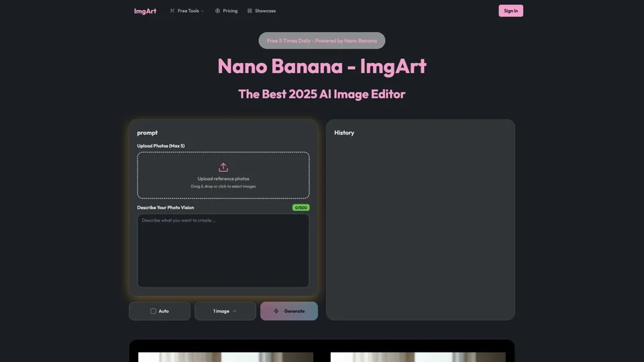Click the Showcase grid icon
The image size is (644, 362).
250,11
